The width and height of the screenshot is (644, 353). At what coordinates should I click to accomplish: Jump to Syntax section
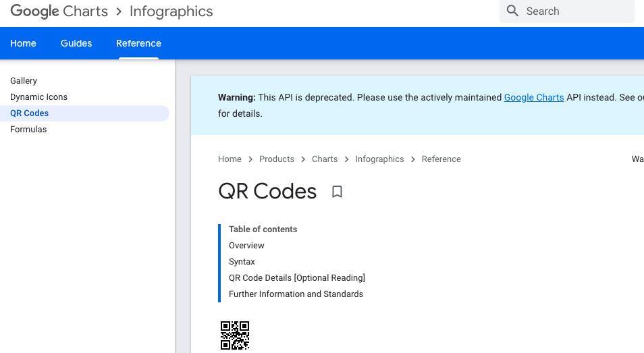[x=242, y=261]
